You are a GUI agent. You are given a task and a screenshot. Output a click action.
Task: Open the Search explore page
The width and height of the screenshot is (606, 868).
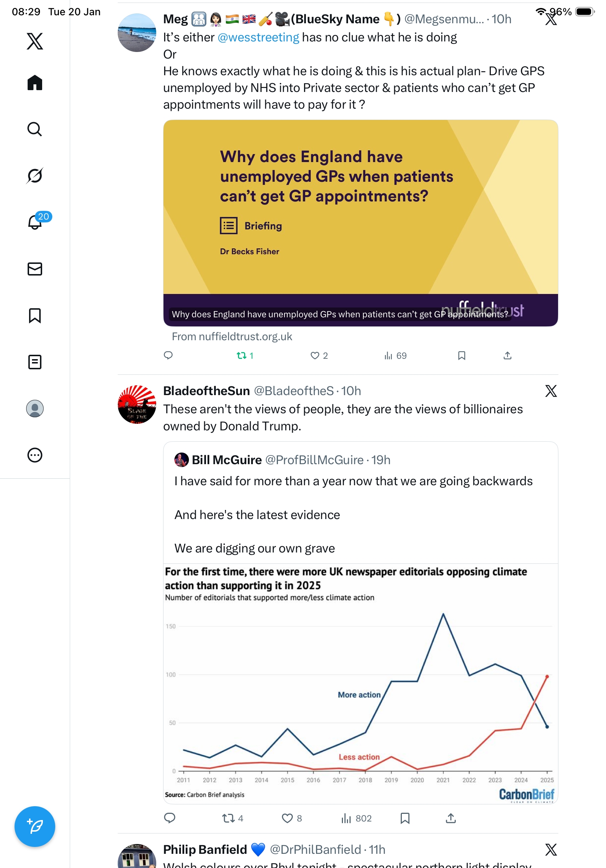(35, 129)
